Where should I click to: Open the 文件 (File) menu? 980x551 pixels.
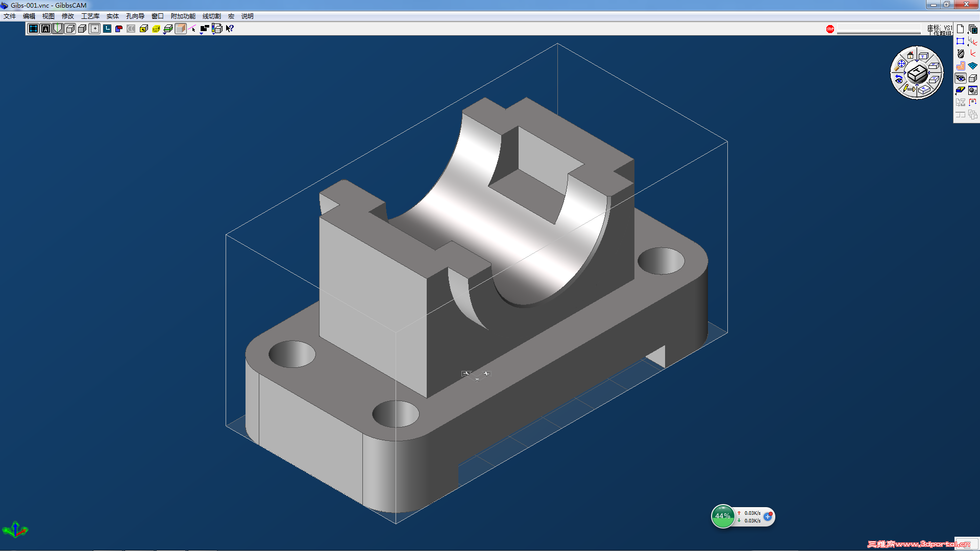pos(10,16)
